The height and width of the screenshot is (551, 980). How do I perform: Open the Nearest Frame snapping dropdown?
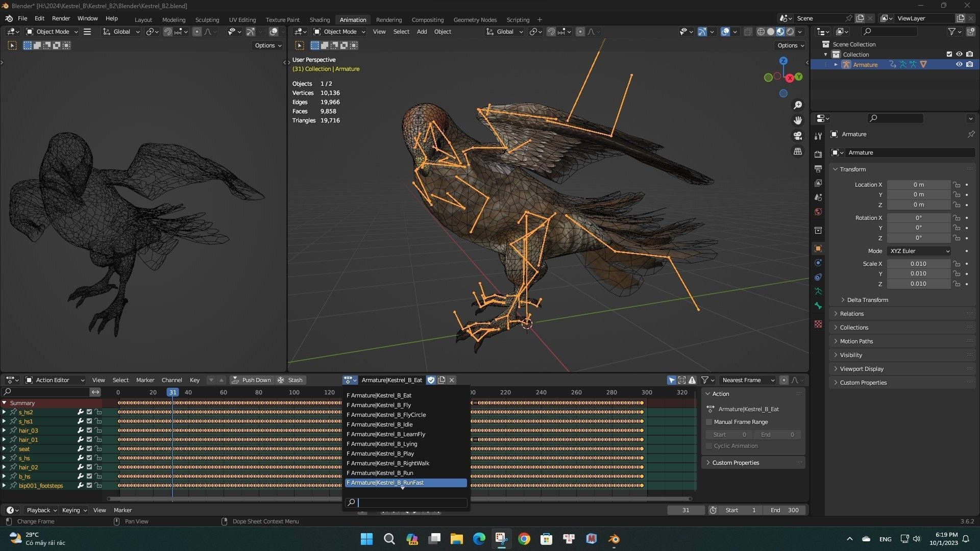pyautogui.click(x=748, y=380)
